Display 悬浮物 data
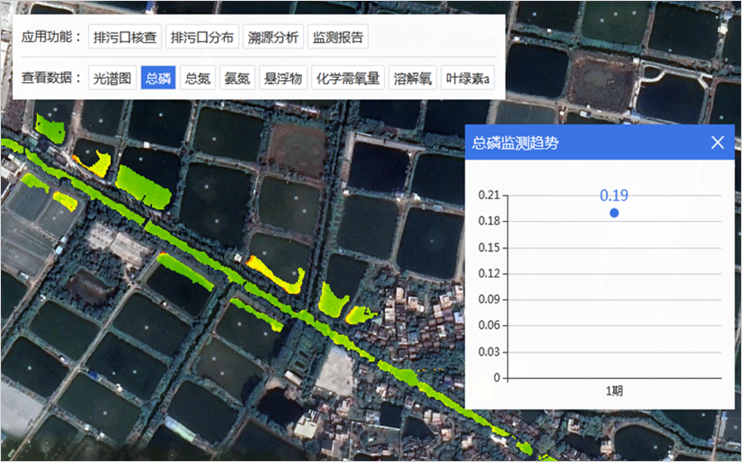 [x=283, y=78]
